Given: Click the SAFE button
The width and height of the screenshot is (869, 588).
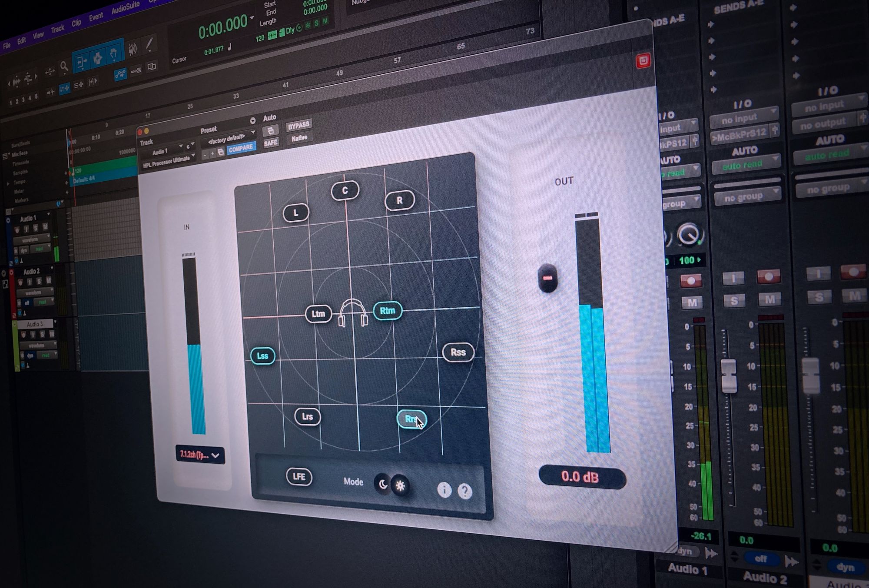Looking at the screenshot, I should click(x=270, y=143).
